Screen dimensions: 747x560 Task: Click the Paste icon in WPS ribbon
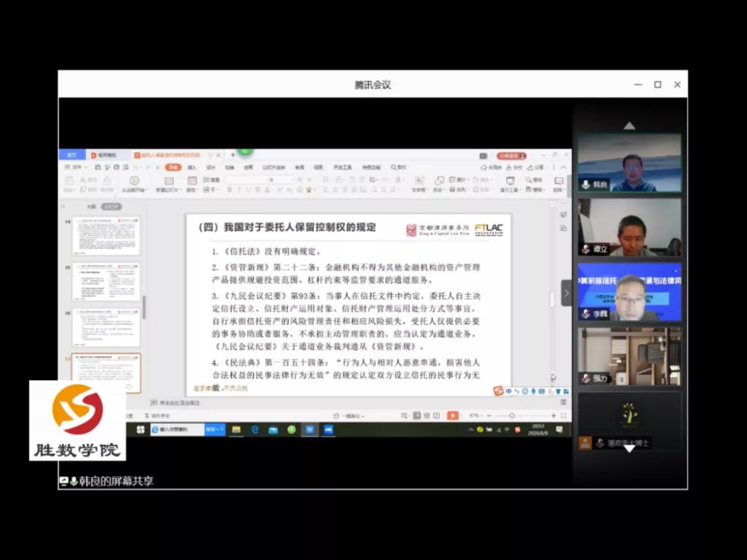pyautogui.click(x=69, y=181)
